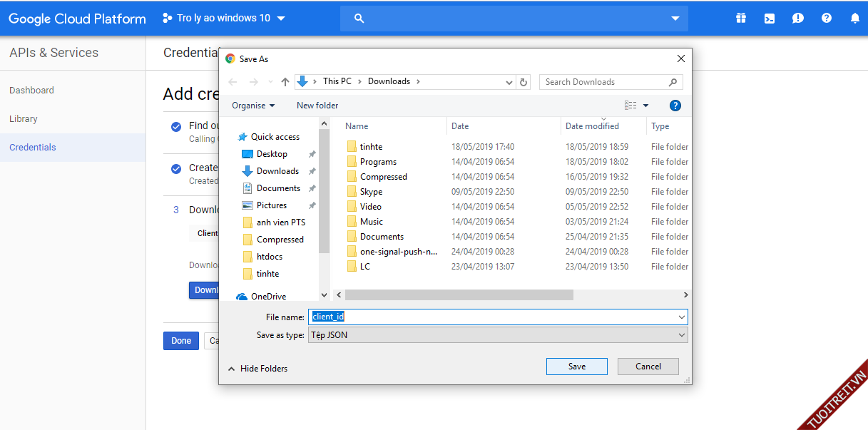Open the Organise dropdown menu
Viewport: 868px width, 430px height.
pos(253,106)
